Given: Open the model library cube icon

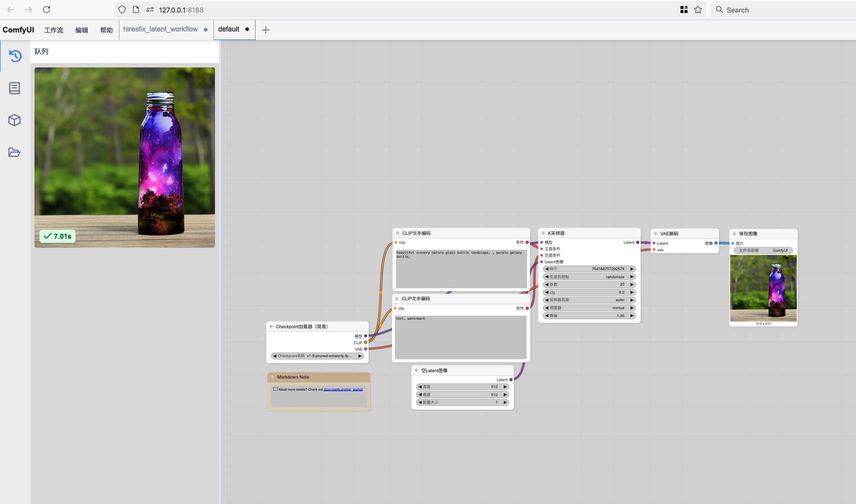Looking at the screenshot, I should click(x=14, y=120).
